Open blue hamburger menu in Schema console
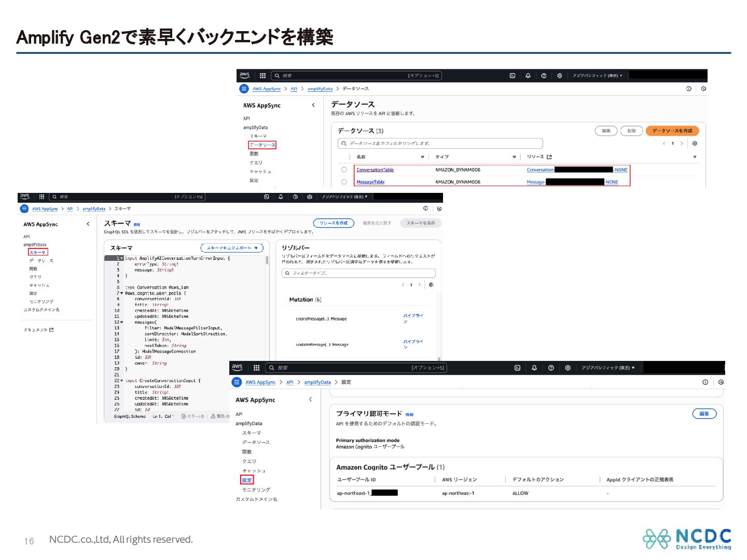This screenshot has width=747, height=560. 24,208
